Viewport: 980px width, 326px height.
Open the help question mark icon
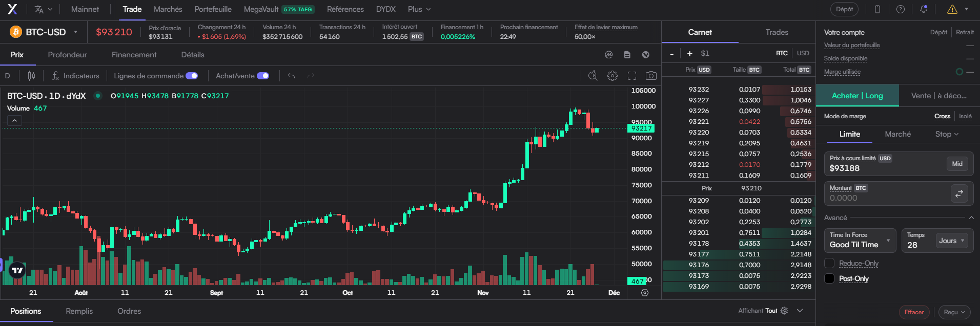tap(901, 9)
